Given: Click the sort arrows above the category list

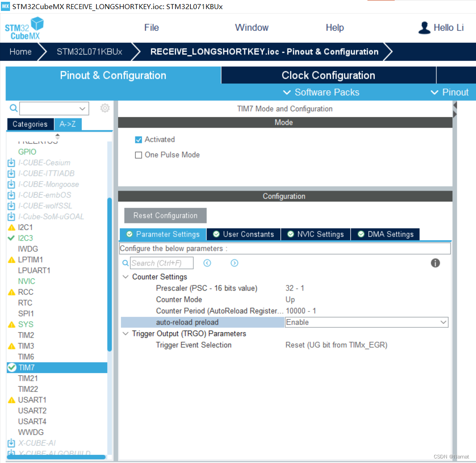Looking at the screenshot, I should click(57, 136).
